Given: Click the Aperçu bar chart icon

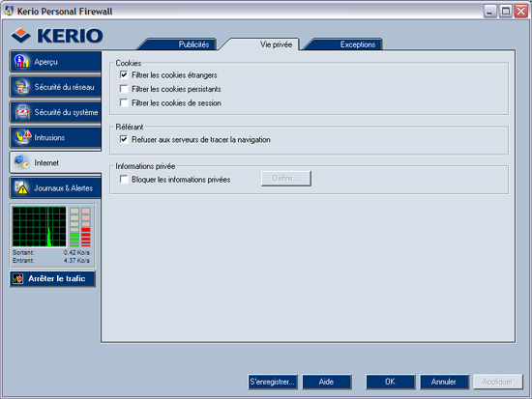Looking at the screenshot, I should tap(21, 62).
